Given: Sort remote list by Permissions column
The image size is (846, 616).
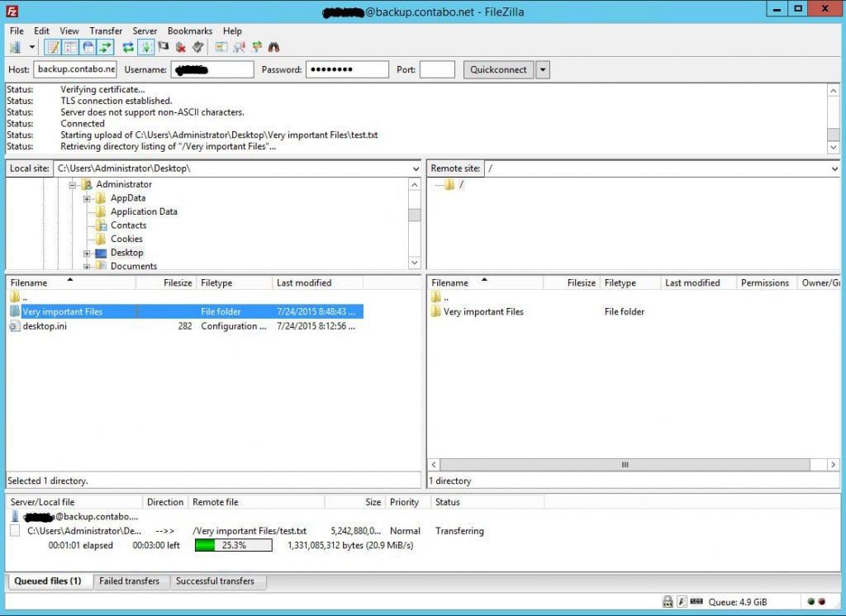Looking at the screenshot, I should tap(767, 282).
